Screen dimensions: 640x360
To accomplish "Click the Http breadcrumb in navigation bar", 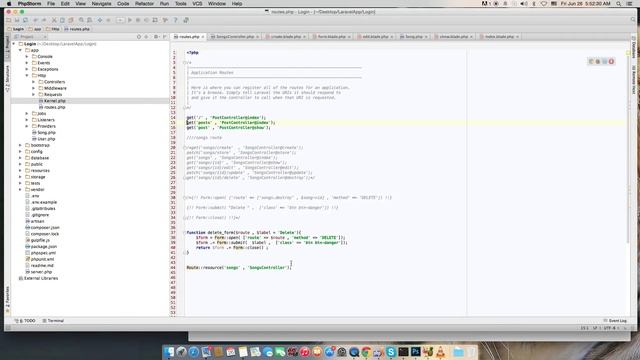I will tap(53, 29).
